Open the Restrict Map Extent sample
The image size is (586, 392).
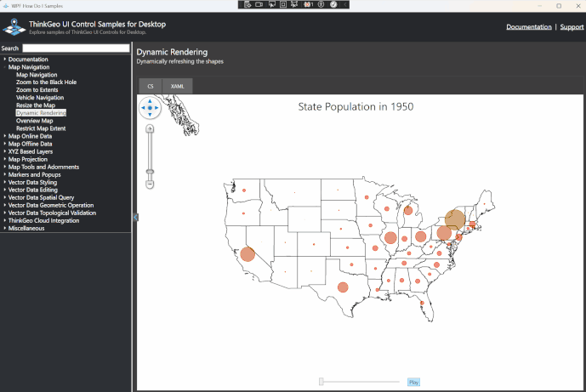click(x=41, y=128)
